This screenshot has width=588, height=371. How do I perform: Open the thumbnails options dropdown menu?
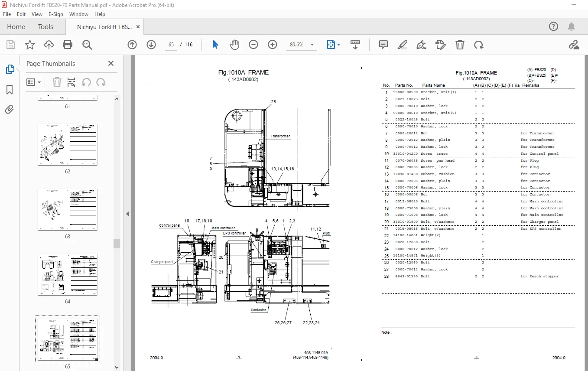coord(34,82)
